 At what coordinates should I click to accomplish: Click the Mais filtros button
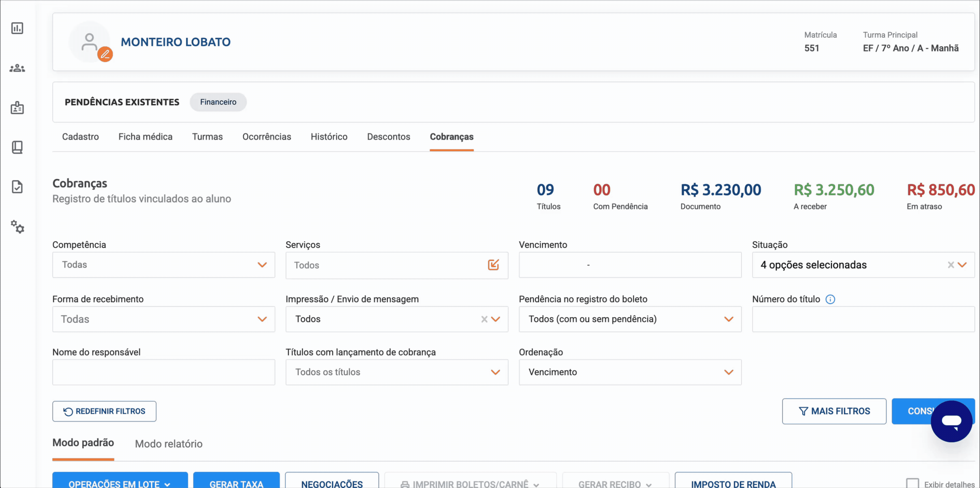(834, 411)
